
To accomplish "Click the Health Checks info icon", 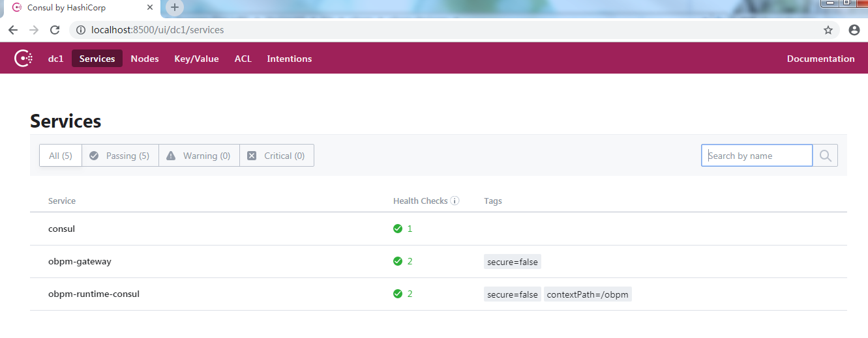I will tap(455, 201).
